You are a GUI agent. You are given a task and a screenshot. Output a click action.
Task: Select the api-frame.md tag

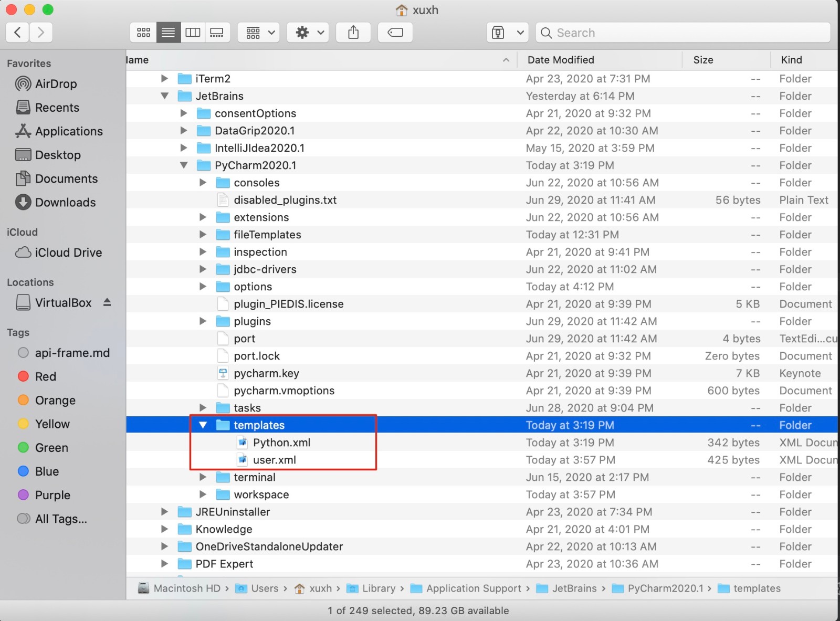click(x=64, y=353)
